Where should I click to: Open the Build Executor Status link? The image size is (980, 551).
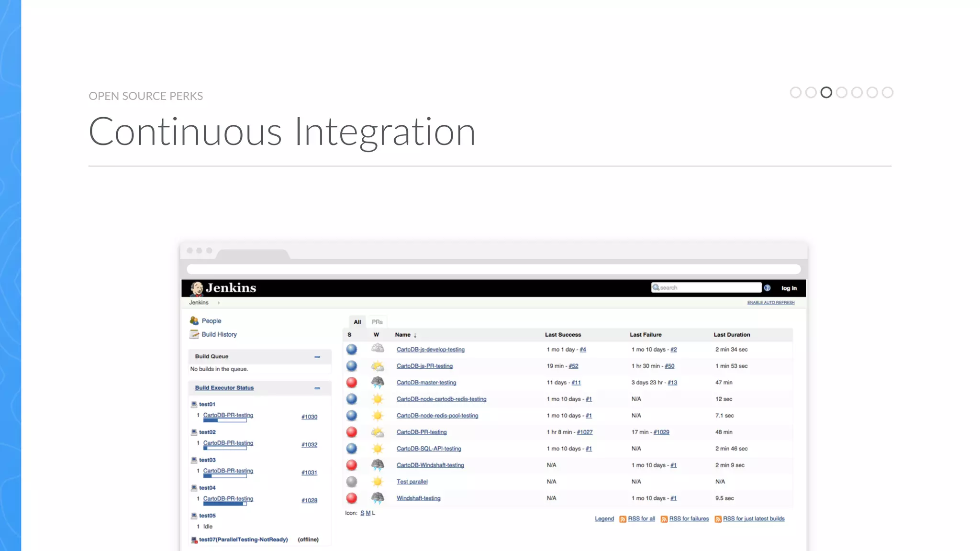224,388
